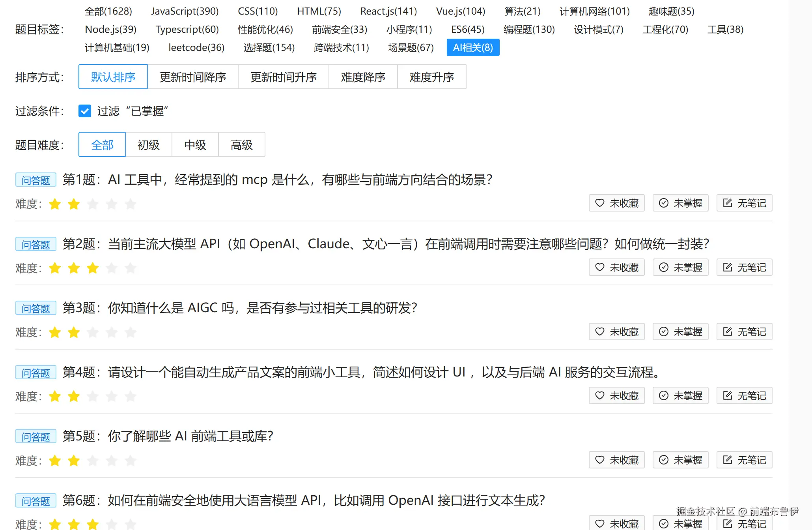Select the 初级 difficulty filter
The image size is (812, 530).
coord(149,145)
